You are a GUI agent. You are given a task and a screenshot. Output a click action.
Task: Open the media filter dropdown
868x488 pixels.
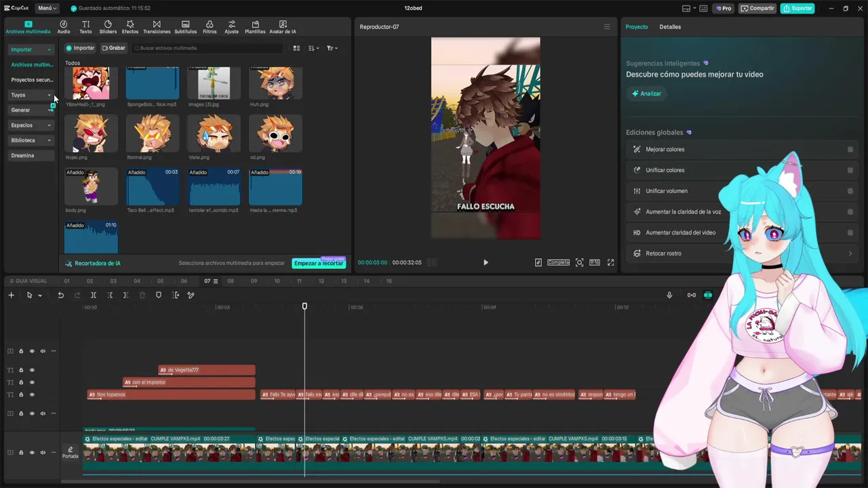[x=332, y=48]
